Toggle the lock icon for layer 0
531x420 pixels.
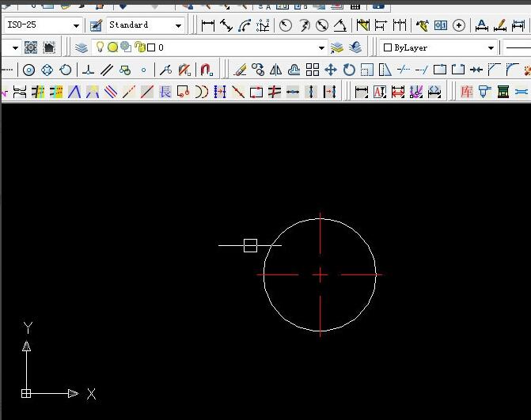click(138, 47)
